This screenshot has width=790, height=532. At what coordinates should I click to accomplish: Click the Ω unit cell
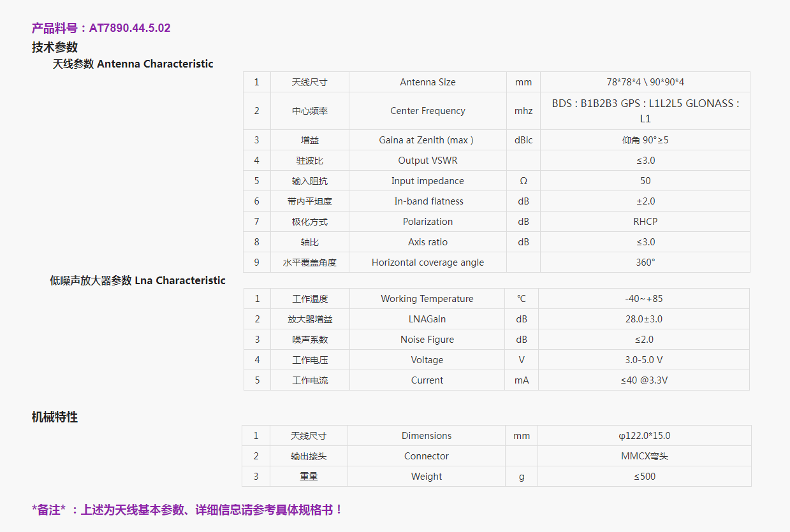(523, 181)
